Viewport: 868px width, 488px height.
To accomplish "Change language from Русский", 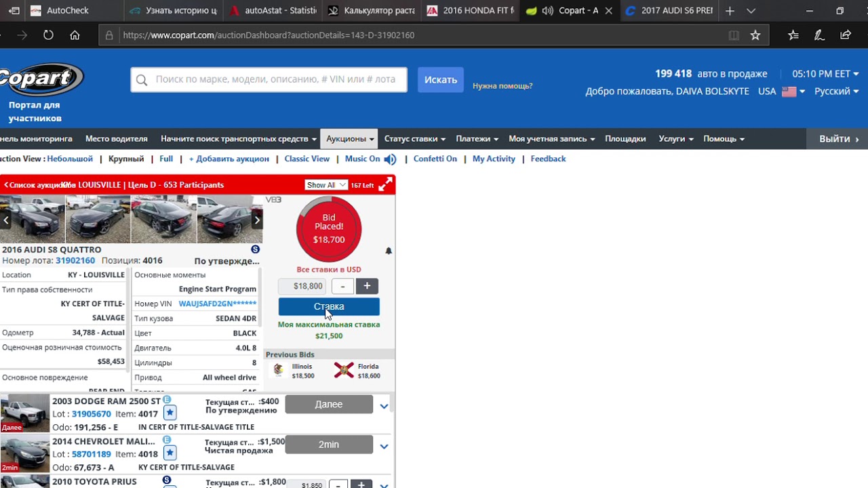I will [x=836, y=91].
